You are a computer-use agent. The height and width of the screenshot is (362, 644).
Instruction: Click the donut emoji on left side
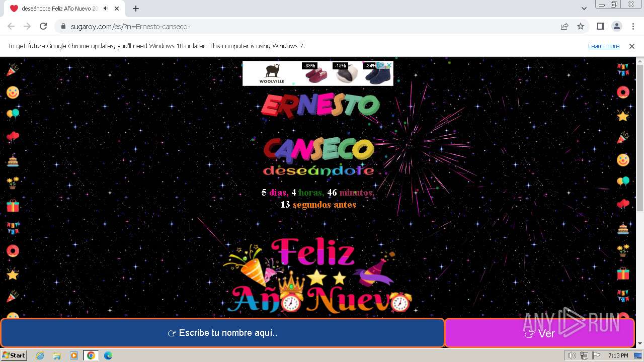point(13,250)
